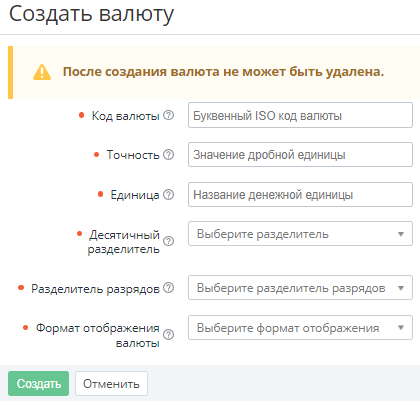The image size is (420, 403).
Task: Click question mark icon beside Единица
Action: tap(169, 194)
